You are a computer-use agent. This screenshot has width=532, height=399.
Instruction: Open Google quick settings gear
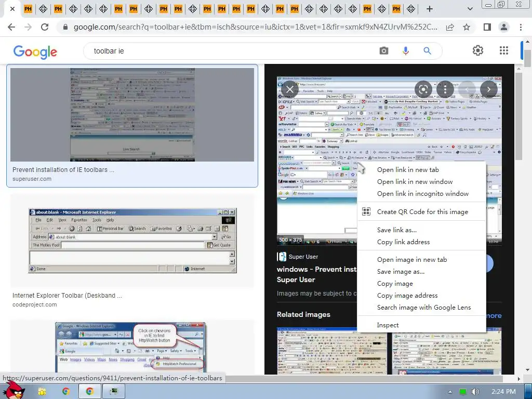[x=478, y=50]
